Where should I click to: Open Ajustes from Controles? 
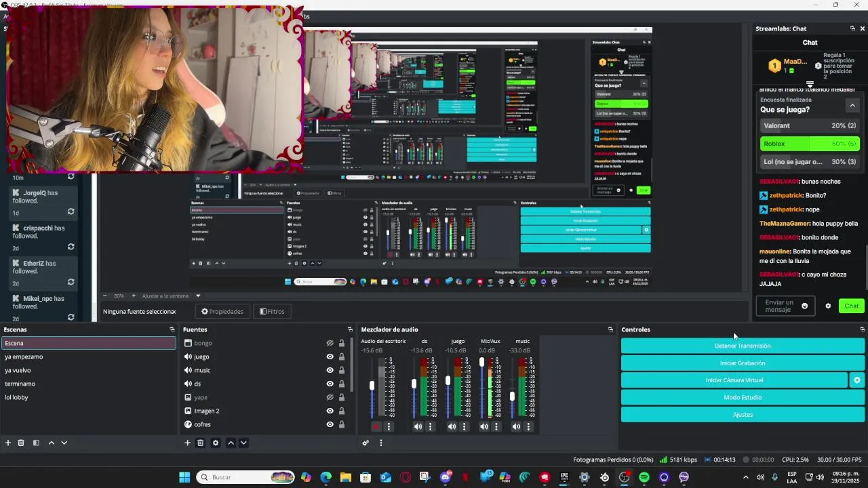(743, 415)
